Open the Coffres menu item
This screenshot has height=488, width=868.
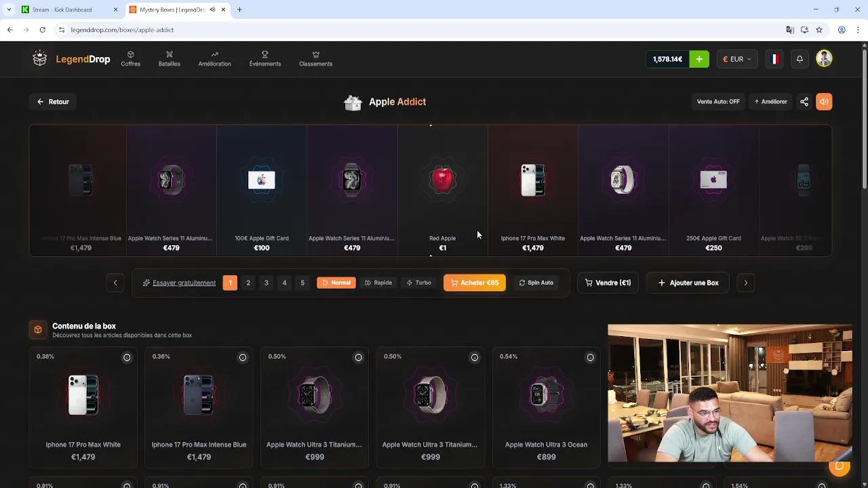pos(130,59)
